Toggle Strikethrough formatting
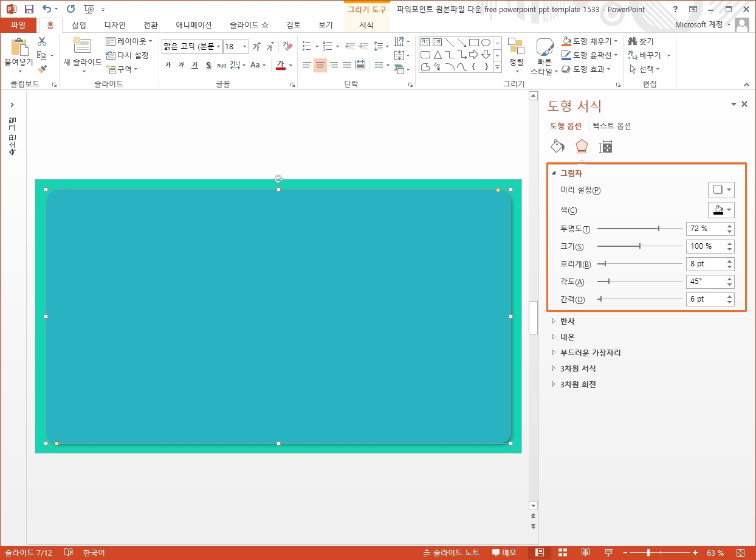Viewport: 756px width, 560px height. tap(221, 65)
